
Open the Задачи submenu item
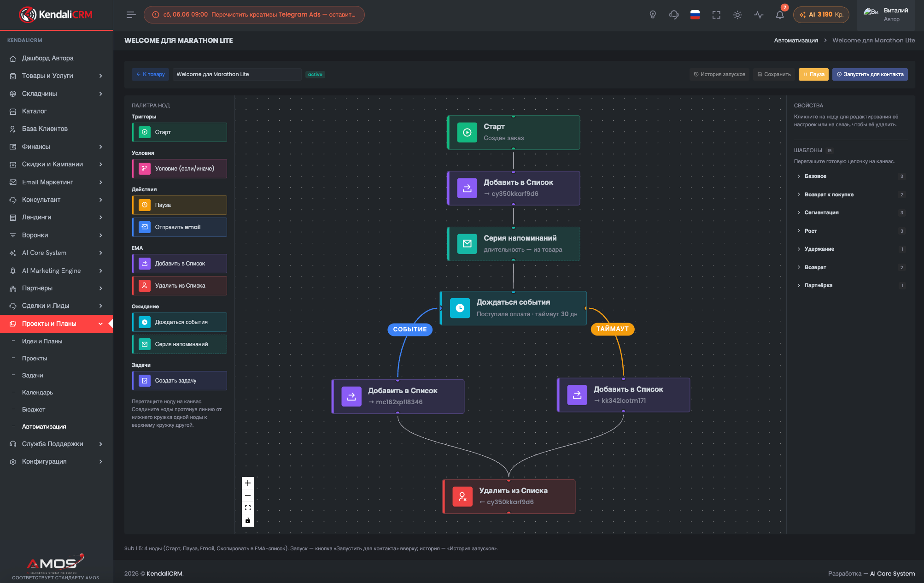coord(32,375)
